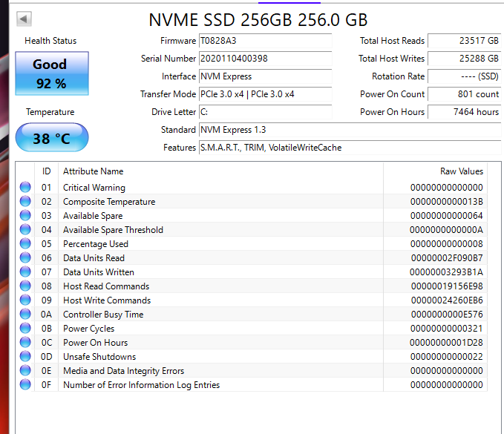Select the Power Cycles attribute name
Viewport: 504px width, 434px height.
[x=89, y=329]
